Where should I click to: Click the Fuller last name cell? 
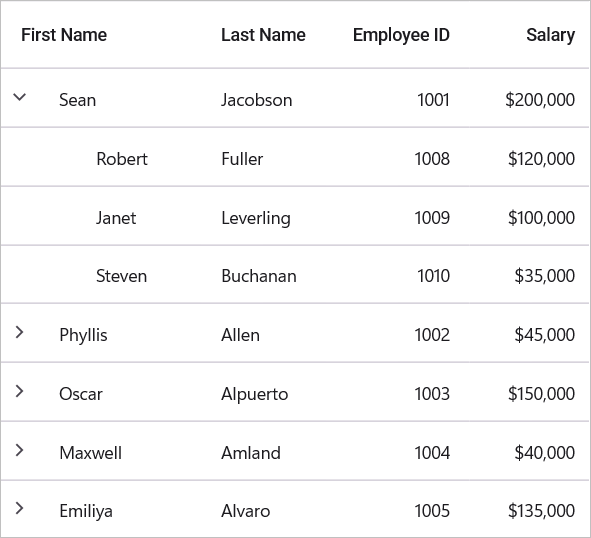tap(242, 159)
